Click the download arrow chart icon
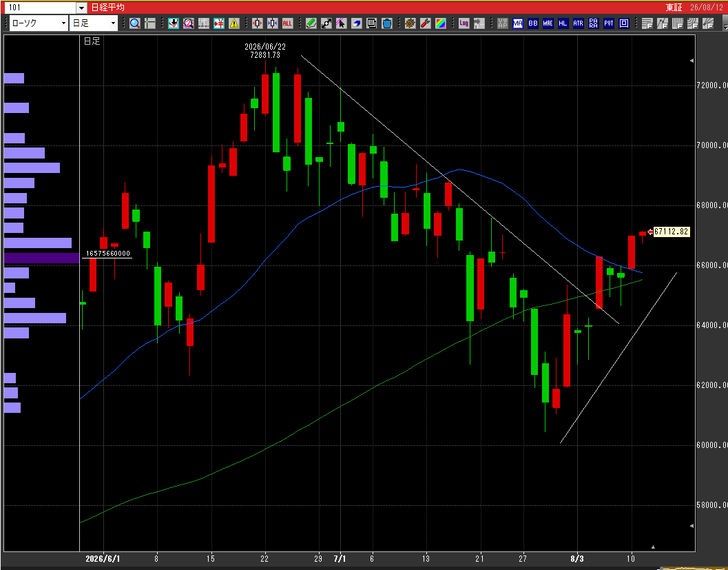 173,23
